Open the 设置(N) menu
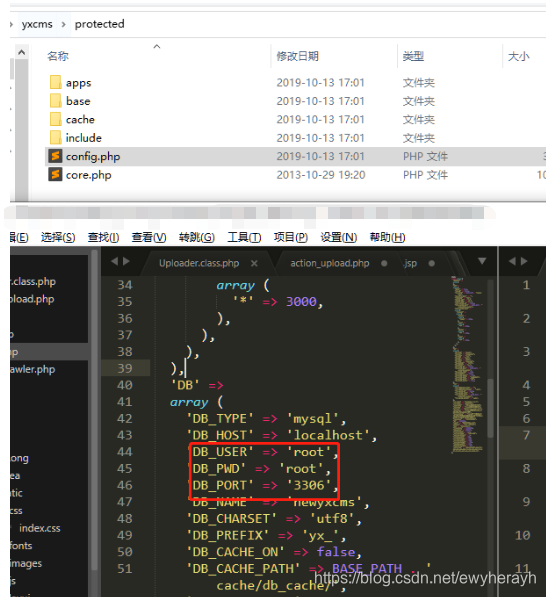The height and width of the screenshot is (597, 546). click(338, 238)
